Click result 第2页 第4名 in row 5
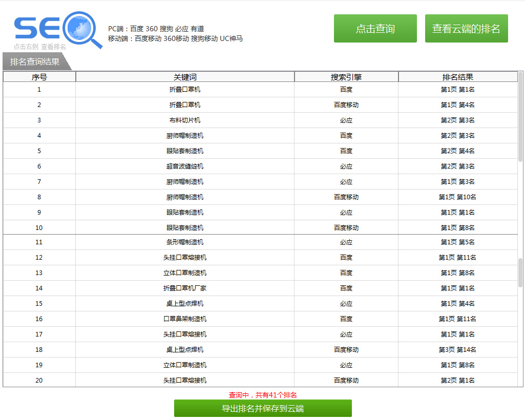Screen dimensions: 525x420 click(457, 151)
